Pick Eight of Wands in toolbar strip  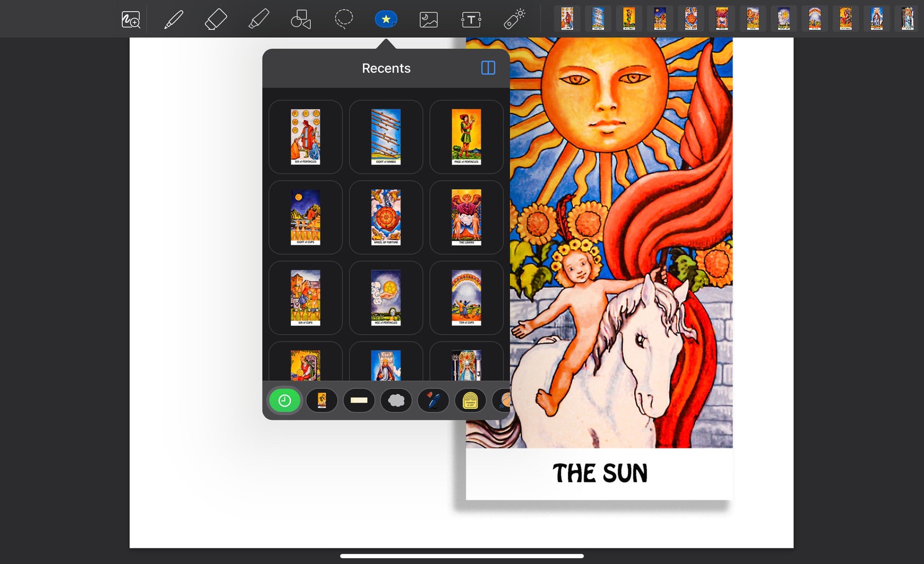[598, 19]
